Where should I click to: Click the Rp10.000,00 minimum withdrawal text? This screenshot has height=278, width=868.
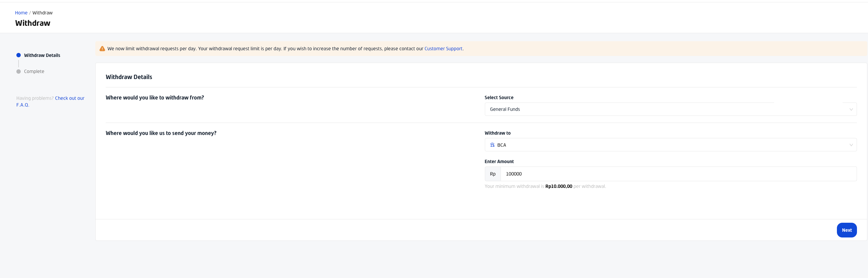pyautogui.click(x=558, y=186)
